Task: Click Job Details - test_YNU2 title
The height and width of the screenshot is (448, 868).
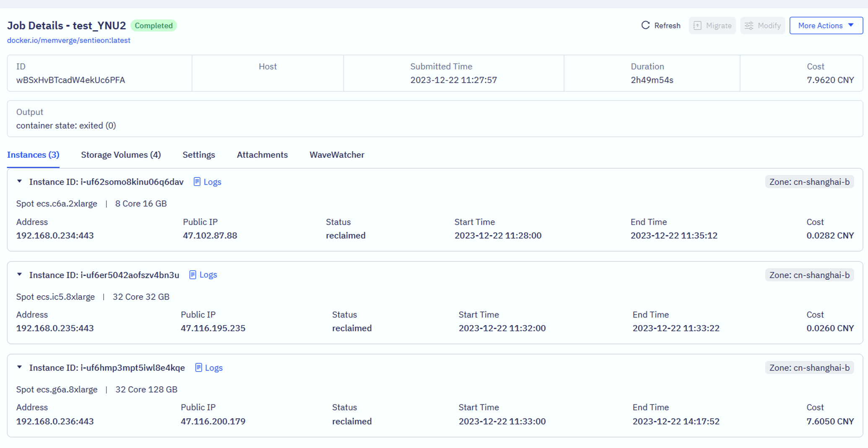Action: [67, 26]
